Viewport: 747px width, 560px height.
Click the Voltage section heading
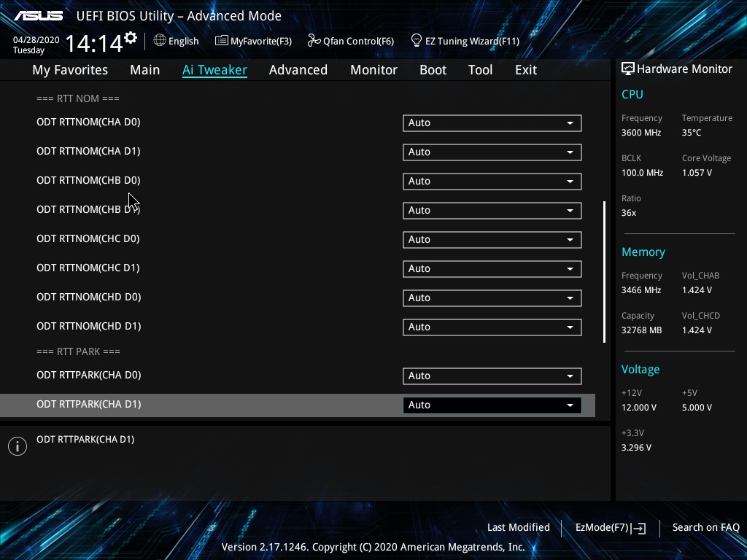point(640,370)
